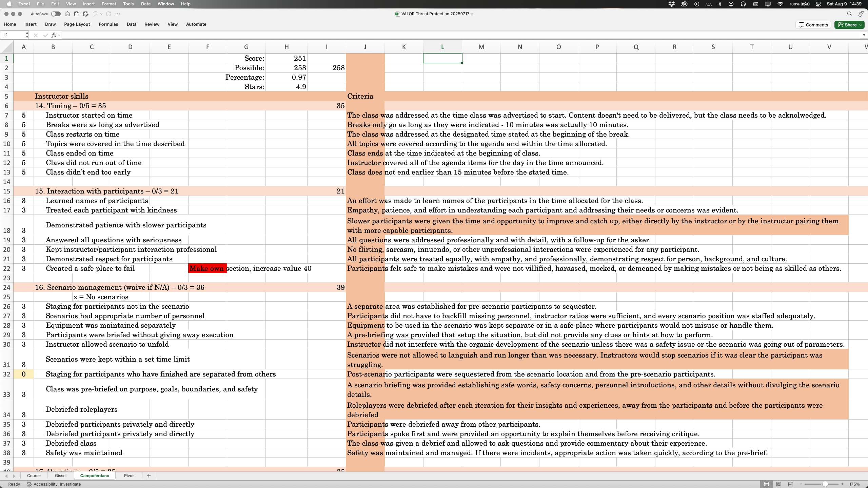
Task: Open the Insert ribbon tab
Action: (30, 24)
